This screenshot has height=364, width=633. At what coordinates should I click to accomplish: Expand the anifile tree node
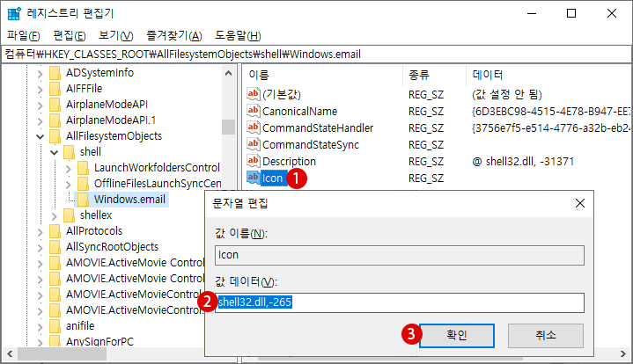pos(40,326)
